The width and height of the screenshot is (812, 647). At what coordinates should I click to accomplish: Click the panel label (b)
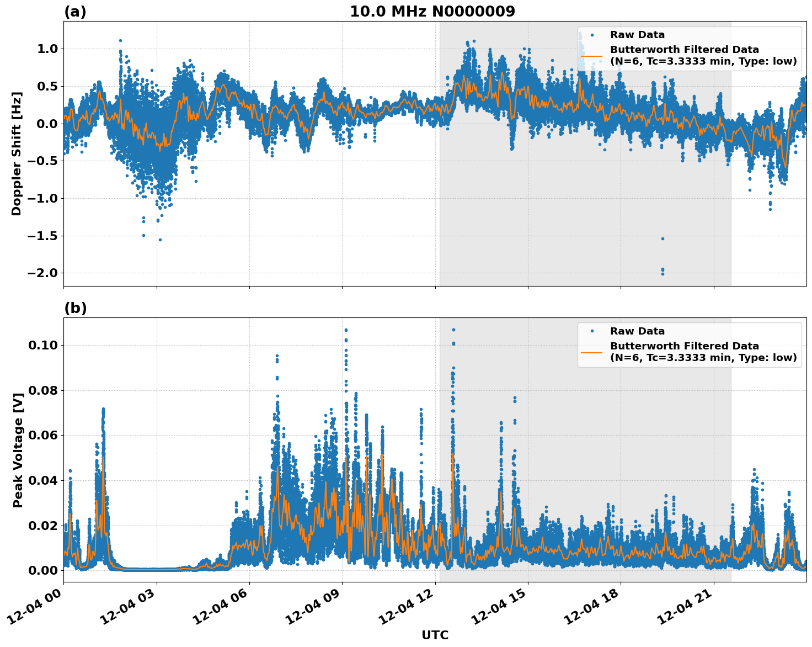(x=76, y=307)
